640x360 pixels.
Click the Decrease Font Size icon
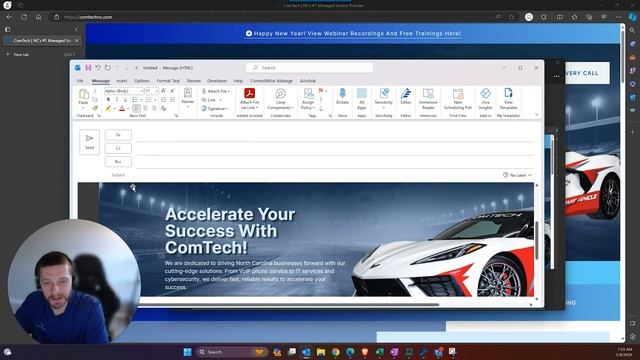172,91
